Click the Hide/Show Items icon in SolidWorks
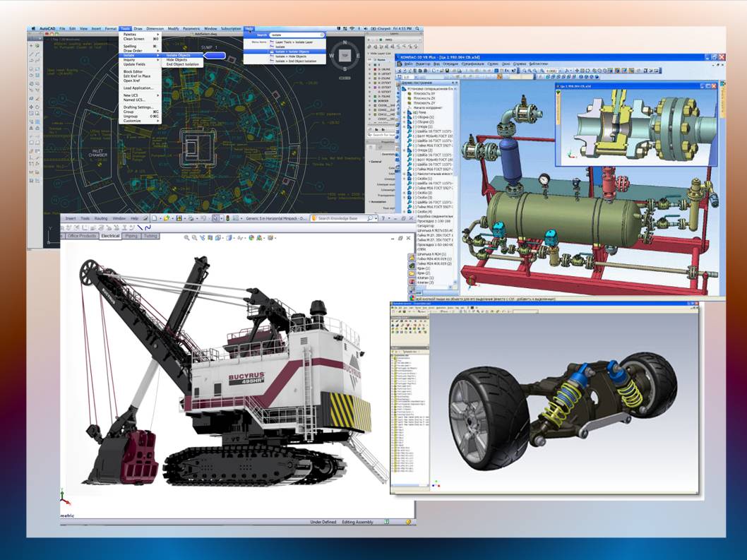Screen dimensions: 747x560 click(x=241, y=238)
